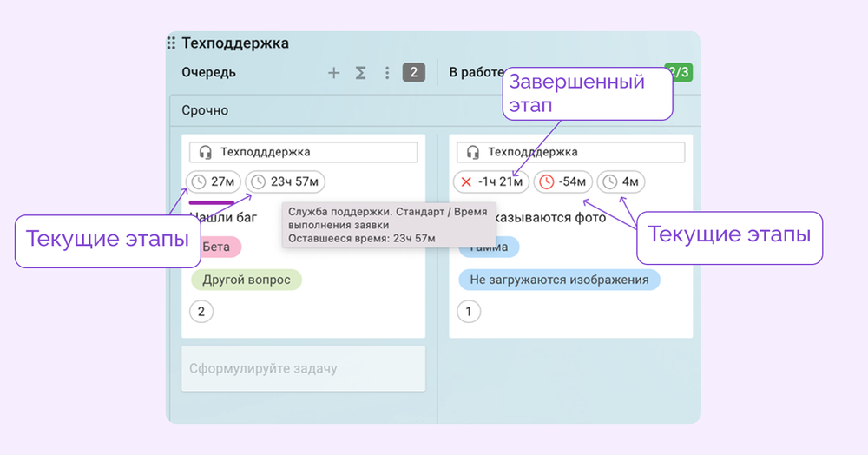Image resolution: width=868 pixels, height=455 pixels.
Task: Open the three-dot column menu
Action: click(387, 73)
